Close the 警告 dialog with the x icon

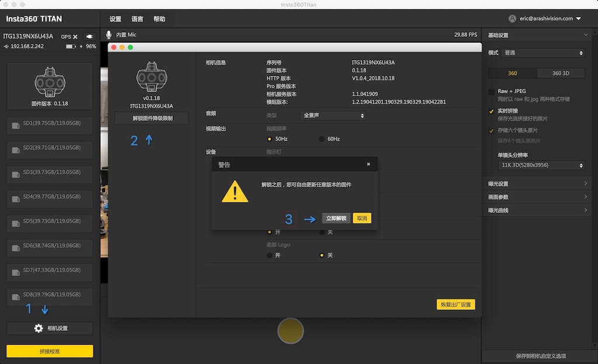pos(368,164)
